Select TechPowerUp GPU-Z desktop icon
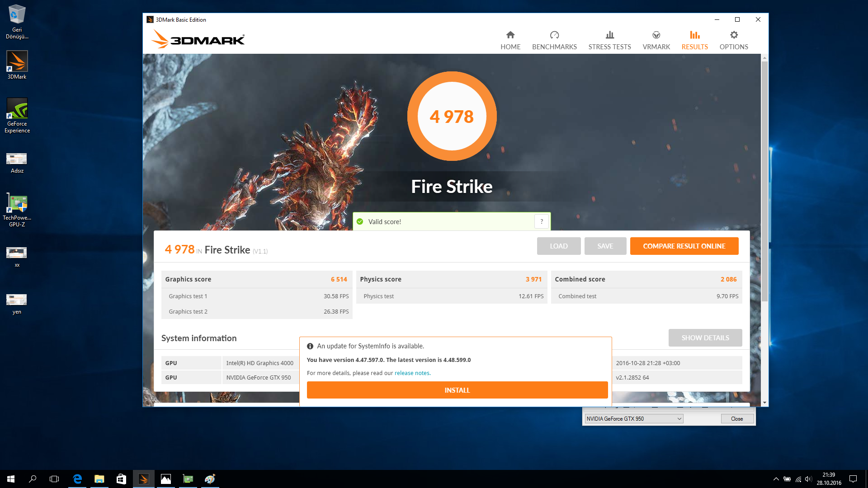This screenshot has width=868, height=488. point(17,210)
